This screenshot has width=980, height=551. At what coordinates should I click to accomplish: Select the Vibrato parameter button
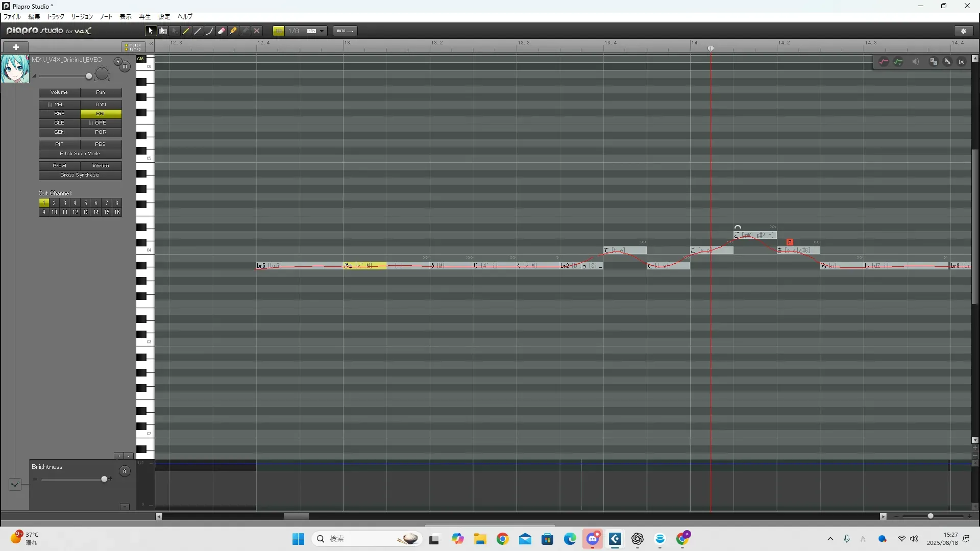pos(101,166)
